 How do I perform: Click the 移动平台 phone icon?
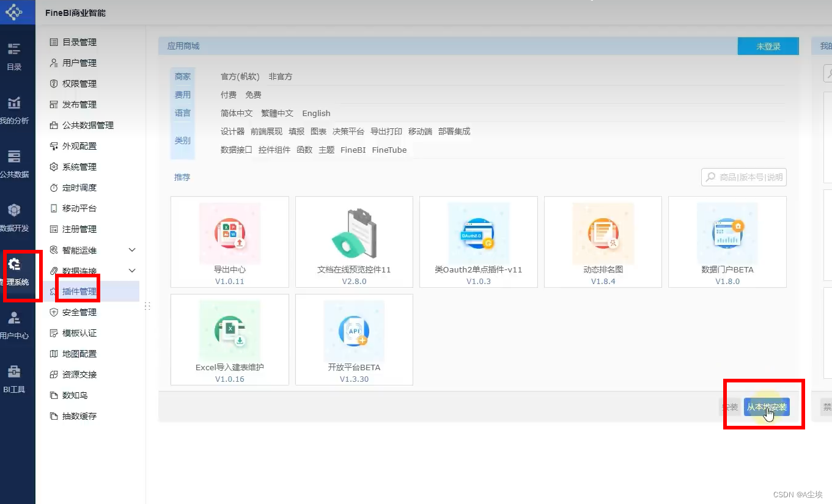pyautogui.click(x=54, y=208)
